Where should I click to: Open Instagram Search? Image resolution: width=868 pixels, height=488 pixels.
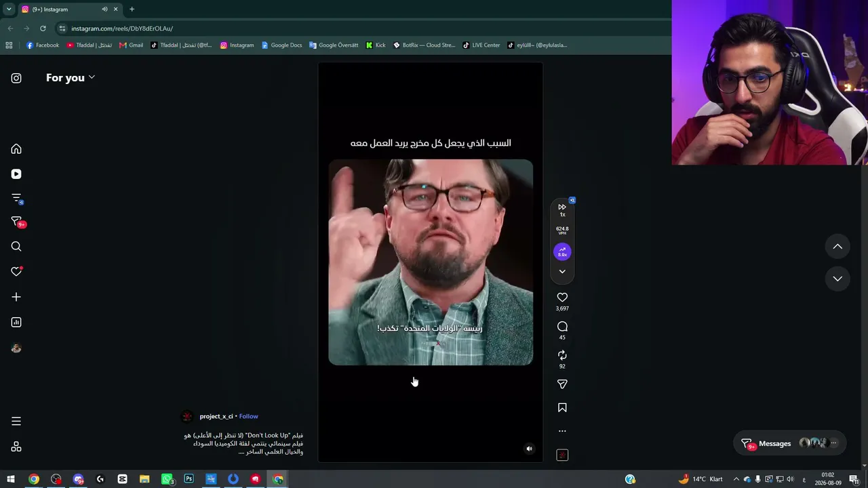16,247
